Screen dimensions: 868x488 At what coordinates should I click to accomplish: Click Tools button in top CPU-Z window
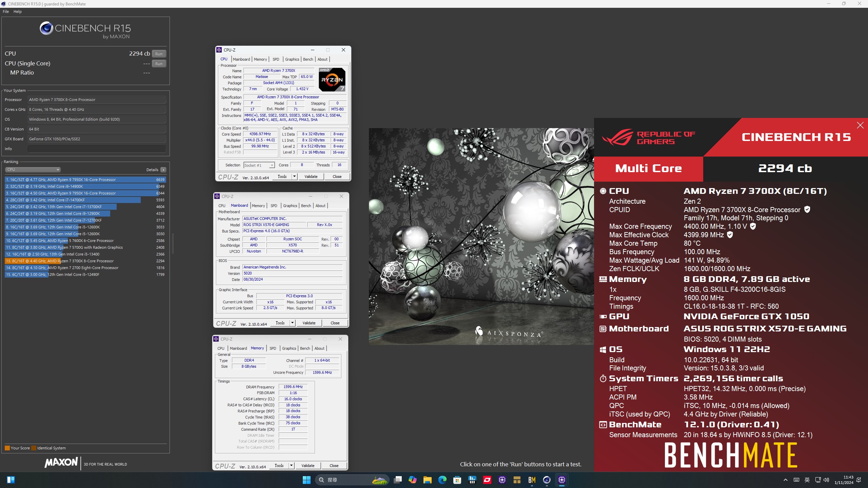282,177
